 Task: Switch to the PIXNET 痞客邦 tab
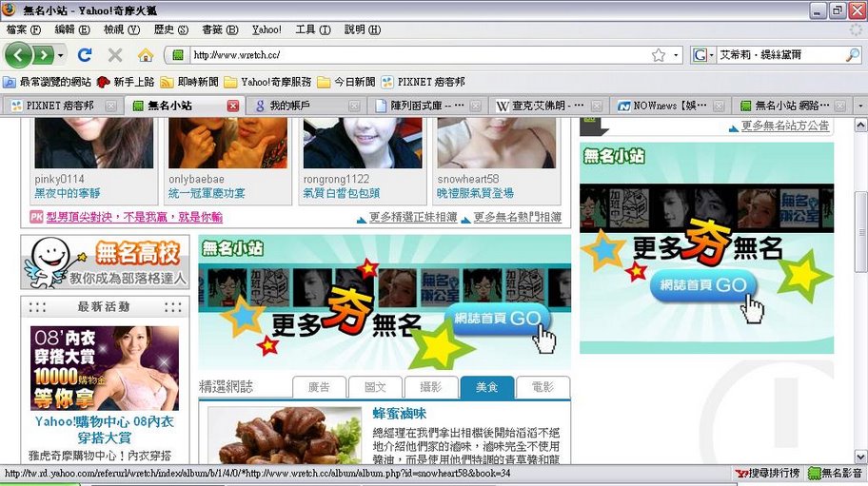60,105
